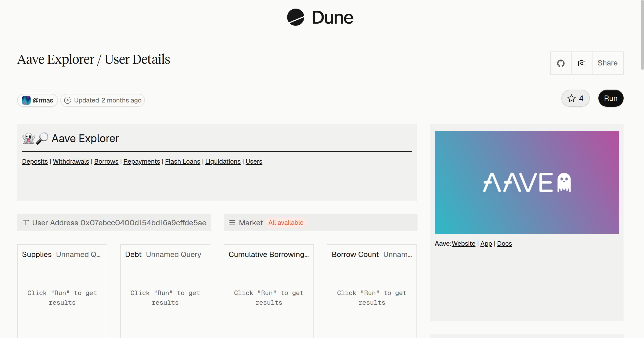
Task: Click the page vertical scrollbar
Action: click(x=642, y=35)
